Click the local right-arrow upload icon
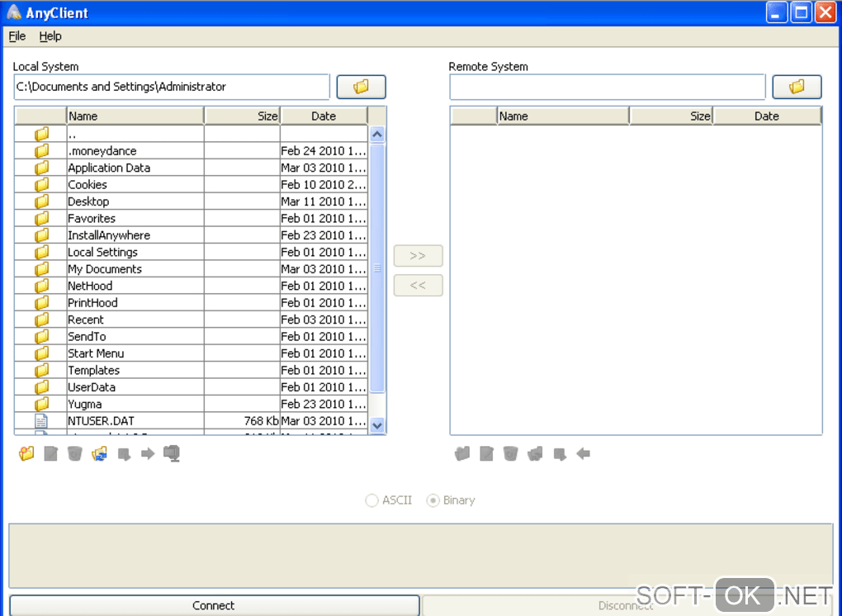The image size is (842, 616). point(148,454)
